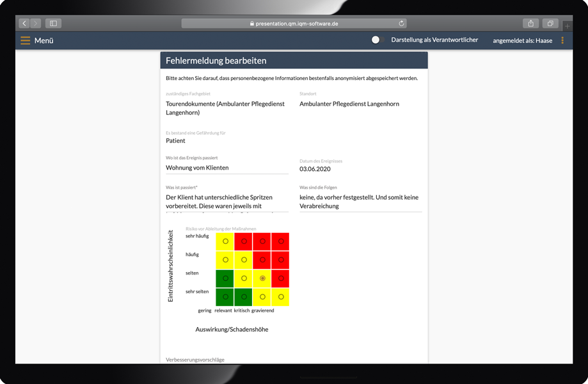The image size is (588, 384).
Task: Reload the page with refresh icon
Action: [401, 24]
